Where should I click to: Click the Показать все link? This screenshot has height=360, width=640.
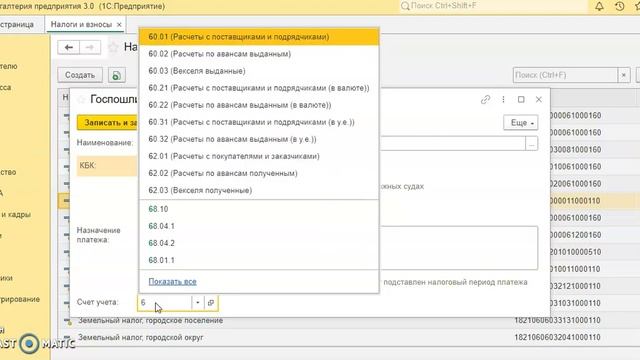point(172,282)
